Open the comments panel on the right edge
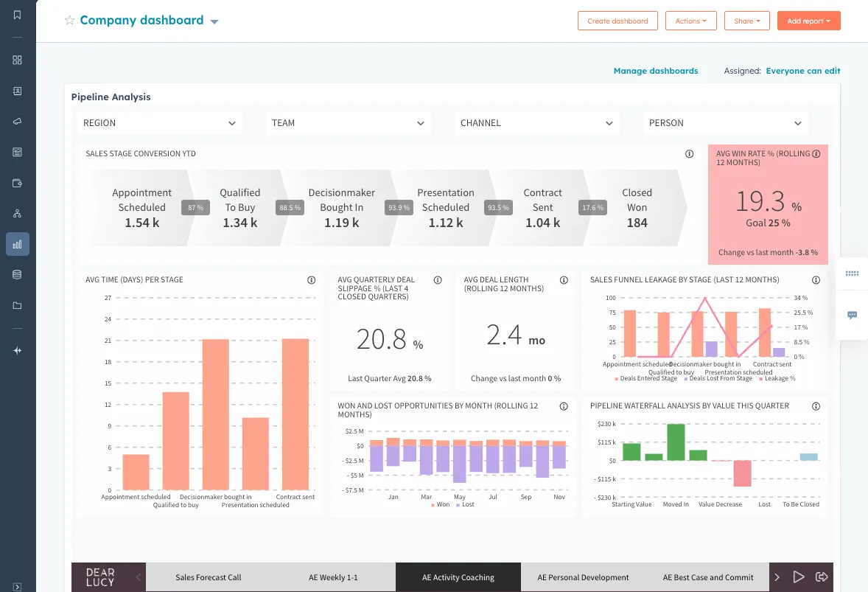This screenshot has width=868, height=592. tap(852, 315)
